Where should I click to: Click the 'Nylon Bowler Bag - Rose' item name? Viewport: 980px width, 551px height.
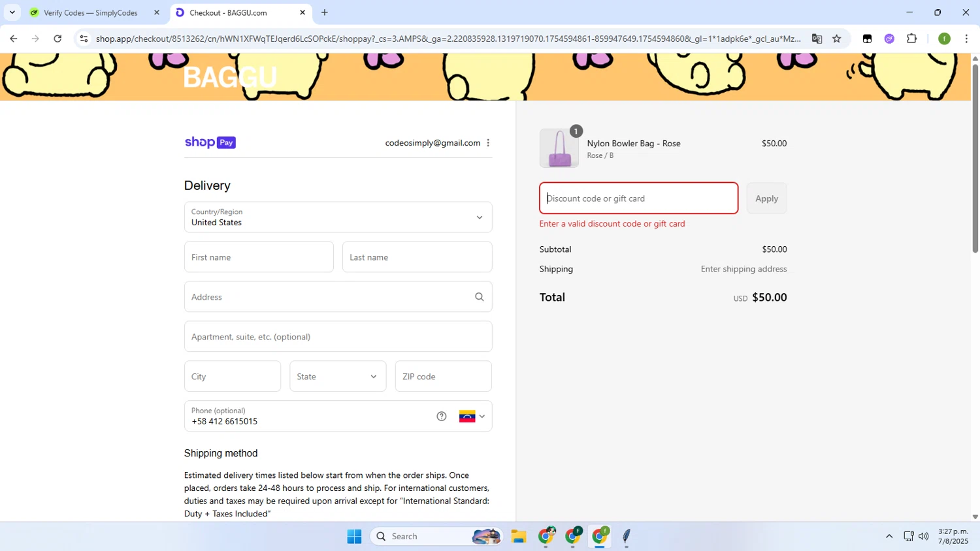pyautogui.click(x=634, y=144)
